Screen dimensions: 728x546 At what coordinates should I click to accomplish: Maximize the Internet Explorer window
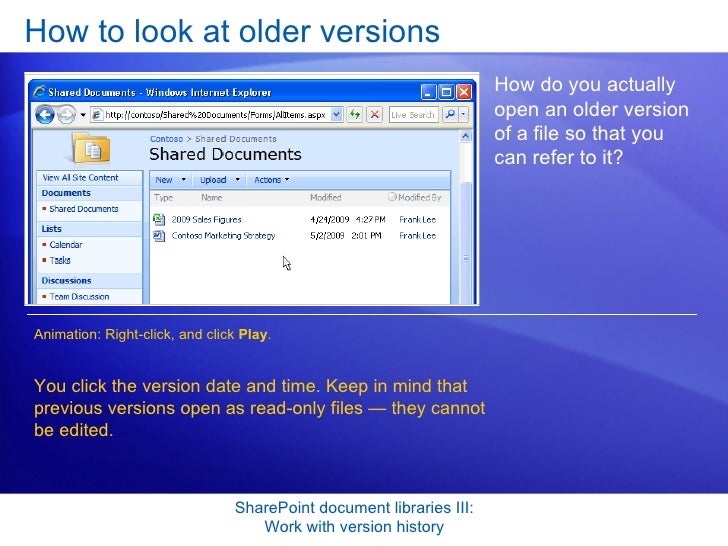(446, 92)
